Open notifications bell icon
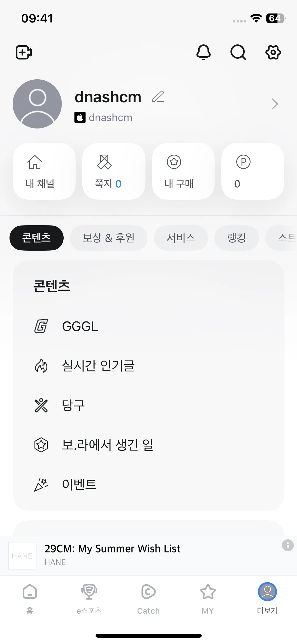Image resolution: width=297 pixels, height=644 pixels. click(204, 52)
